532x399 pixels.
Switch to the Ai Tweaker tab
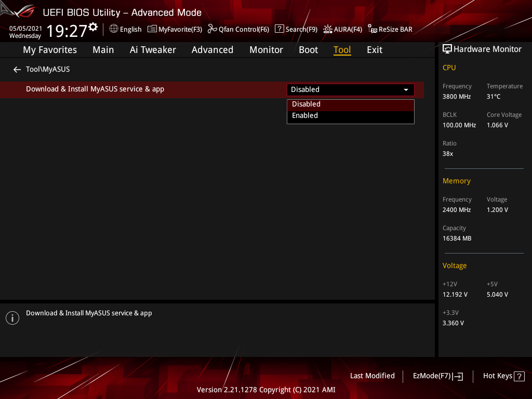tap(153, 50)
